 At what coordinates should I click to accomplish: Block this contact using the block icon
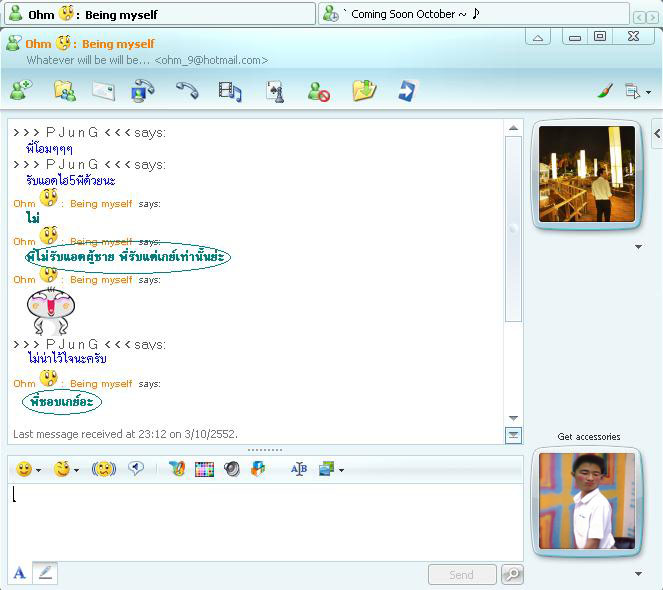click(318, 91)
